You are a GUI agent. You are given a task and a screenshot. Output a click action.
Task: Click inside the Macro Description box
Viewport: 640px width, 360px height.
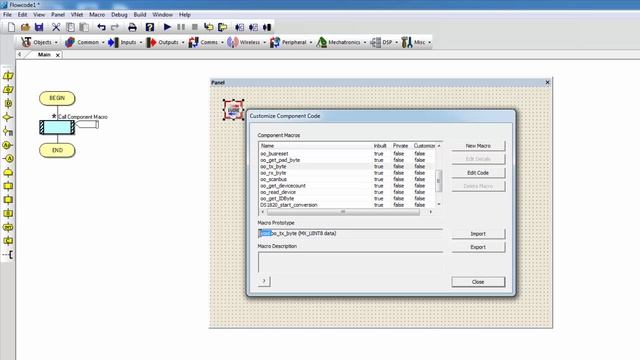(x=350, y=262)
